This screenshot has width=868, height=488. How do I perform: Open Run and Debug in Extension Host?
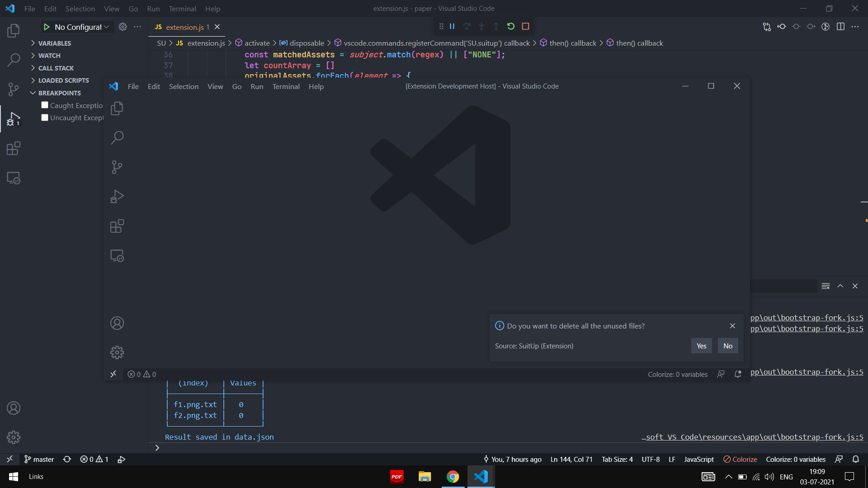pyautogui.click(x=117, y=197)
